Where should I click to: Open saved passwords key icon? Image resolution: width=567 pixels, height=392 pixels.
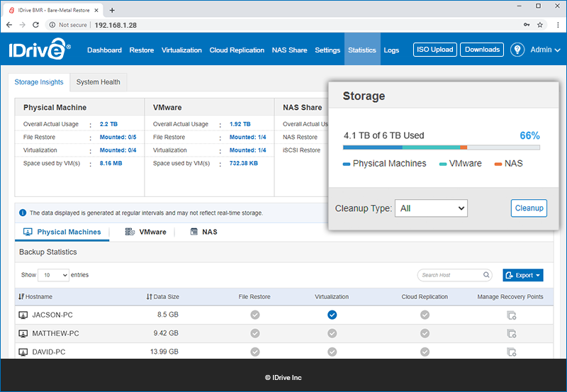point(527,25)
